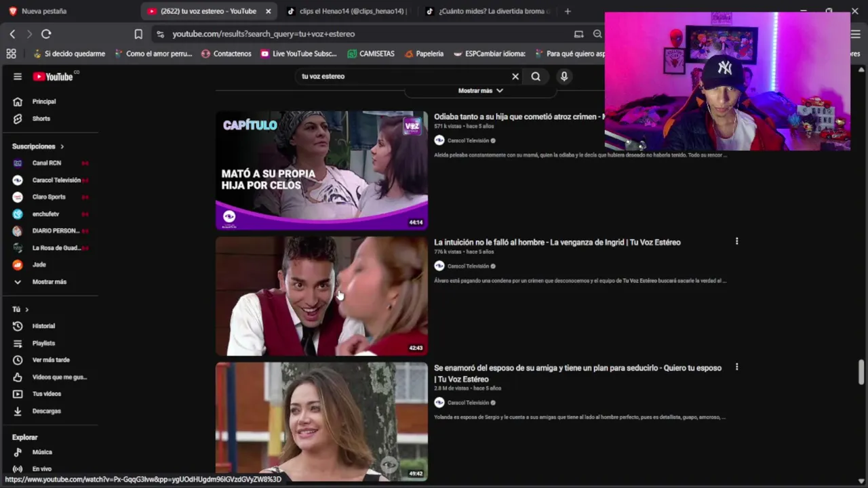Viewport: 868px width, 488px height.
Task: Play the 'Mató a su propia hija' thumbnail
Action: point(321,171)
